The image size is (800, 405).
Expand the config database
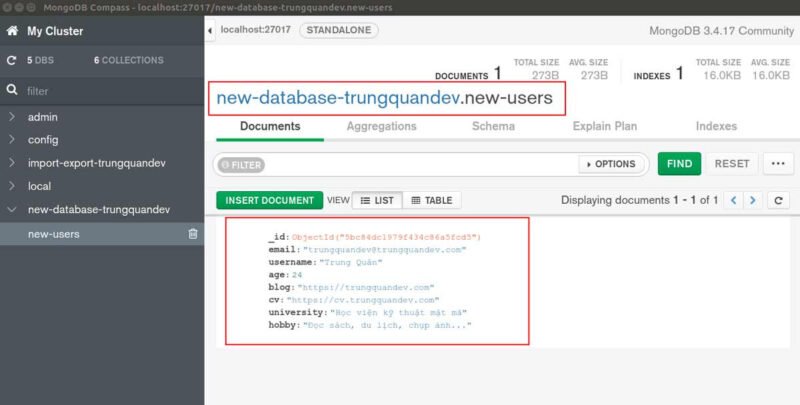coord(12,140)
